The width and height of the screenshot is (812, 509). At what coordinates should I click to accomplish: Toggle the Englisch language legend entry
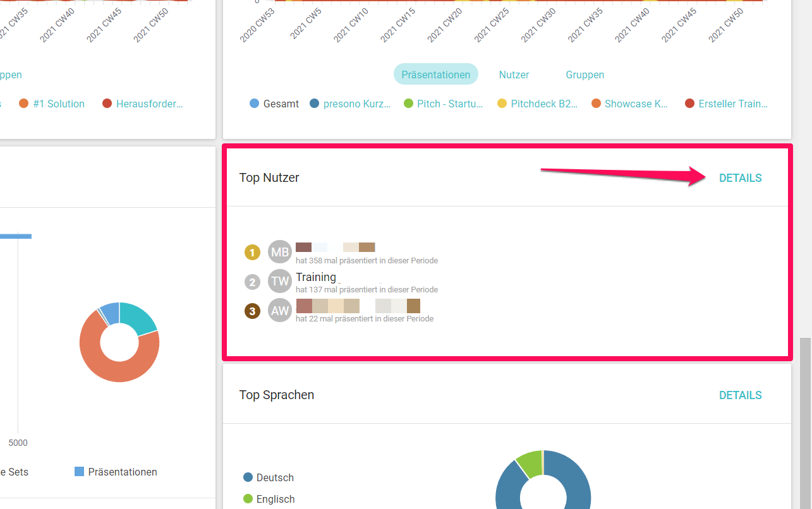point(269,499)
